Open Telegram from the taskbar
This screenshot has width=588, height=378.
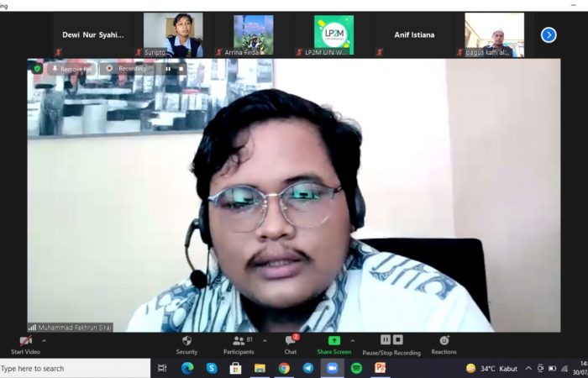click(x=308, y=368)
